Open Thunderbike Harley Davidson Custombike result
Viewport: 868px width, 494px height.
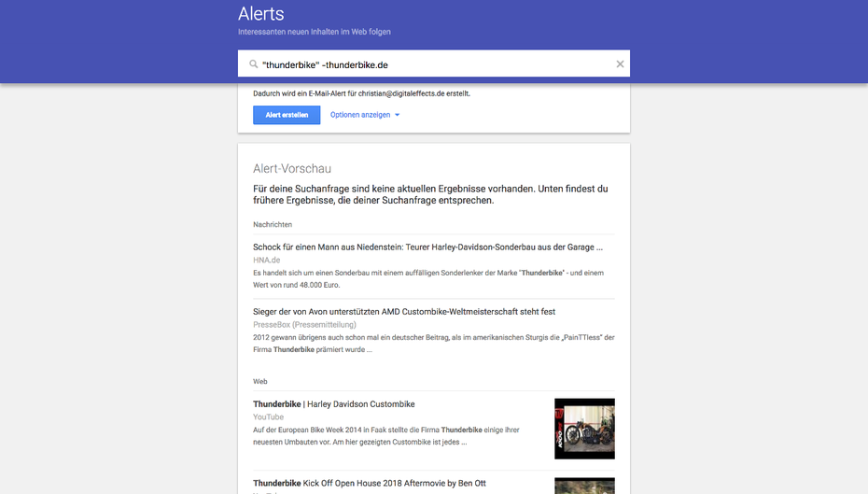(334, 404)
